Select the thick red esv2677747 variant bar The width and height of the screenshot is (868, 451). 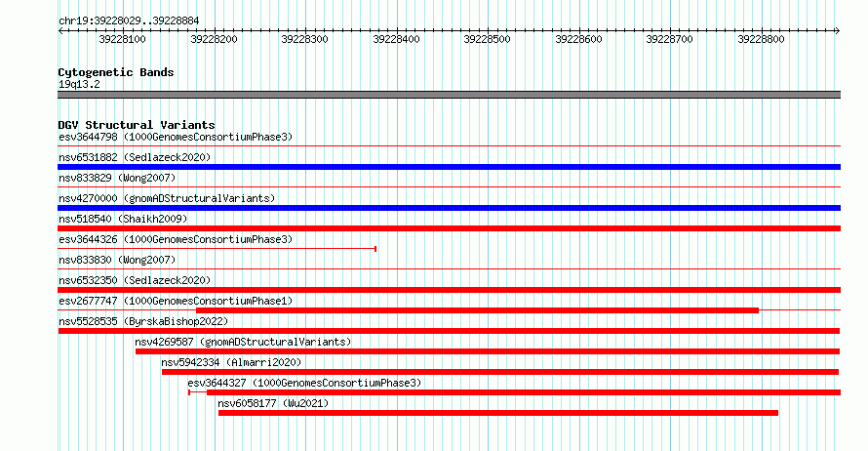point(477,310)
